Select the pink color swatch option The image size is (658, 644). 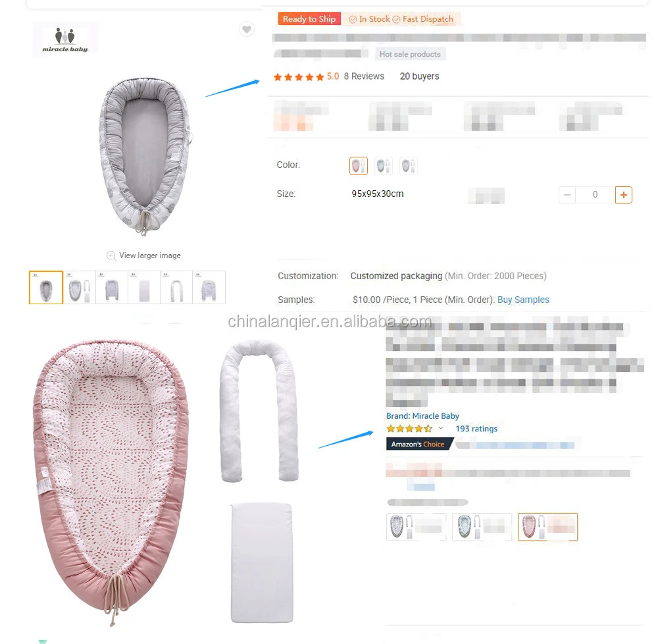point(359,166)
